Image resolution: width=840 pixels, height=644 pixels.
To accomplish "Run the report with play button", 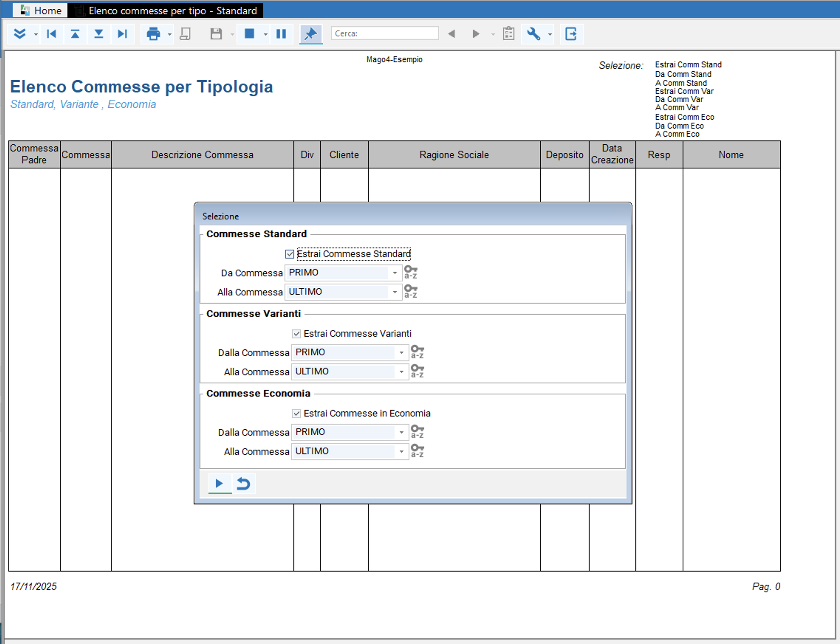I will pos(220,483).
